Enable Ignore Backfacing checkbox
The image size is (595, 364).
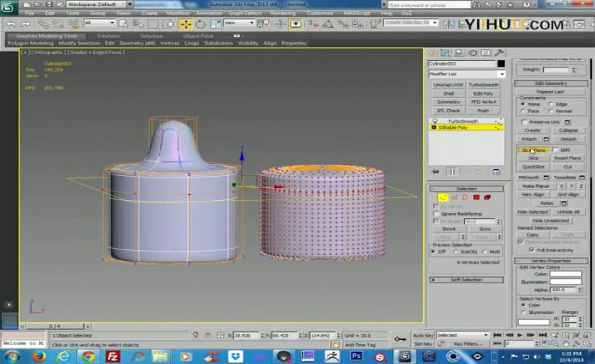[436, 214]
